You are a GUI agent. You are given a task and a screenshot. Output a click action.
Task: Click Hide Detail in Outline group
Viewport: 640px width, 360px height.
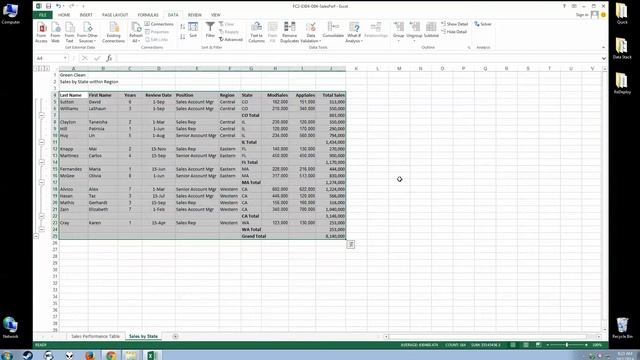pos(454,32)
